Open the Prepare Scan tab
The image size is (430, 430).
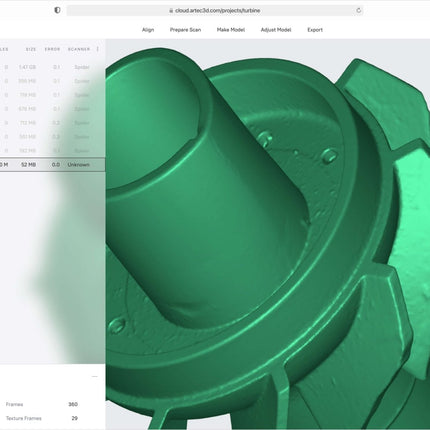(185, 30)
